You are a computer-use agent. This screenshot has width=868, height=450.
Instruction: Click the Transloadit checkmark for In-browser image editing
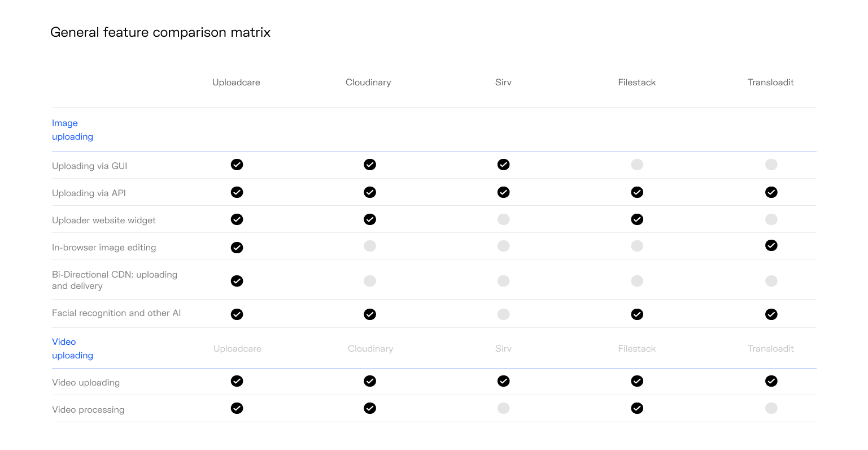coord(771,245)
